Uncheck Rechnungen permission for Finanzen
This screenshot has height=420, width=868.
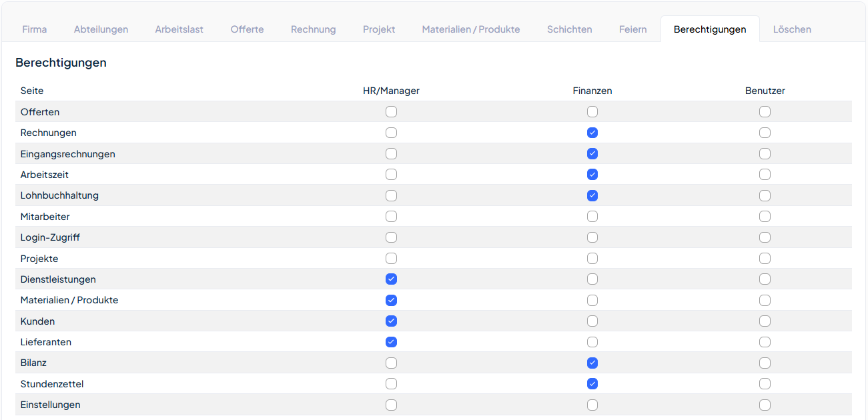[x=592, y=133]
